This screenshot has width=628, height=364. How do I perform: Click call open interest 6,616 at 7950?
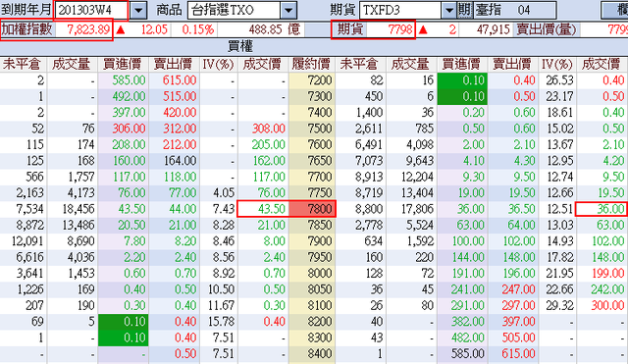pos(30,257)
